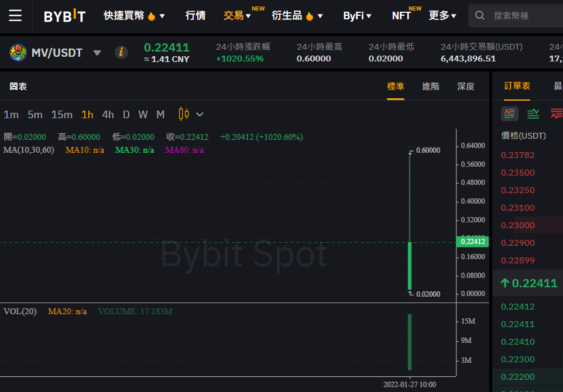Expand chart type chevron
Screen dimensions: 563x392
200,115
